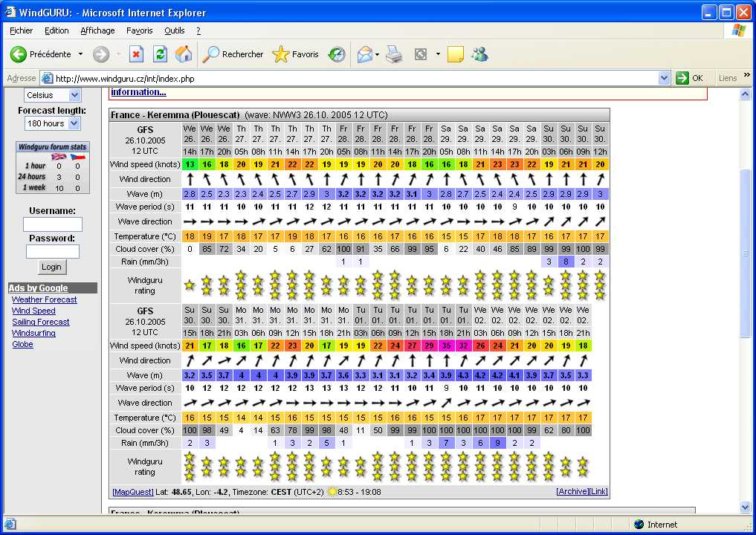Click the UK flag in forum stats
Image resolution: width=756 pixels, height=535 pixels.
tap(59, 157)
